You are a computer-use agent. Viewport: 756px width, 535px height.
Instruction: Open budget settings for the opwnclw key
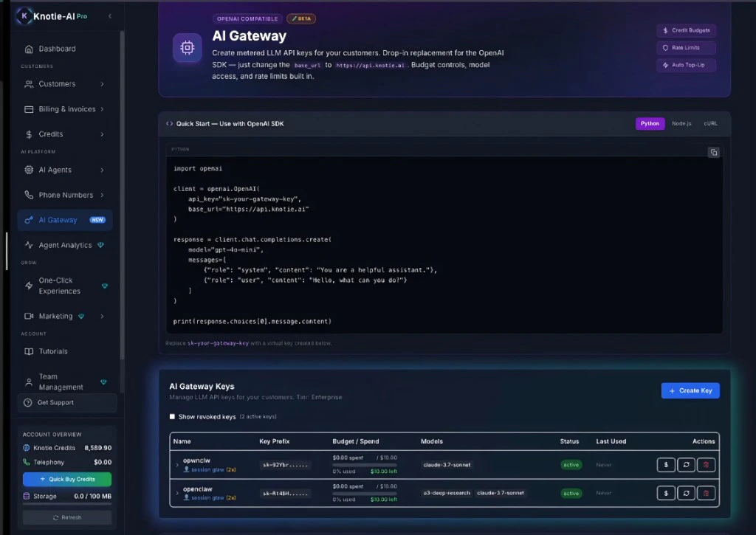point(666,465)
